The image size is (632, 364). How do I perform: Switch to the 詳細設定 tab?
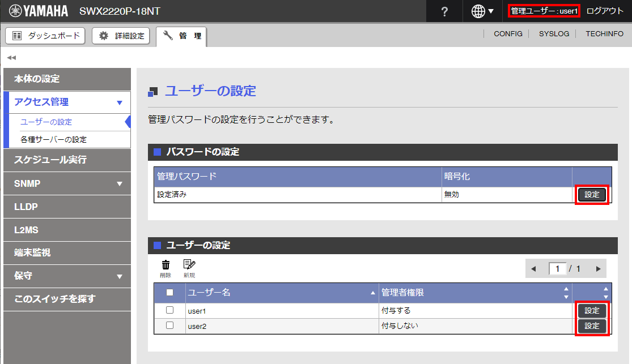coord(122,36)
